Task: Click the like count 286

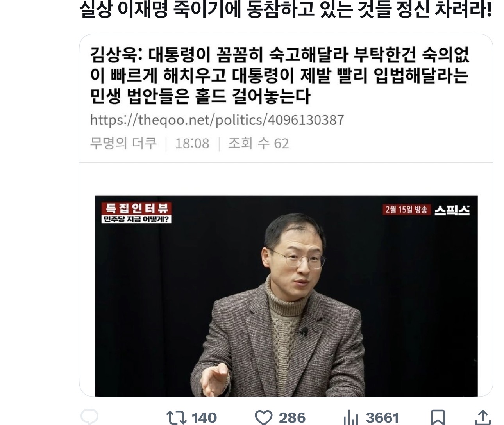Action: (x=292, y=418)
